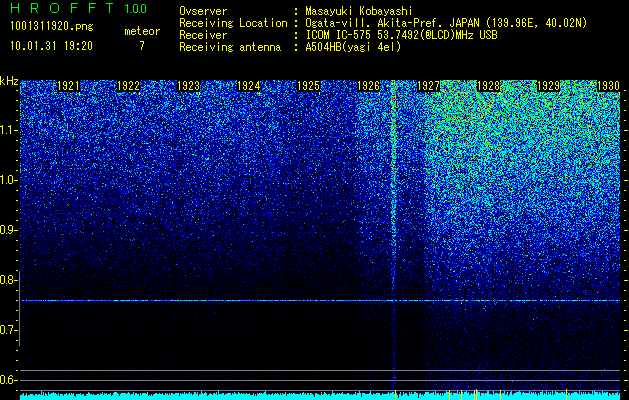Click the 1922 time marker label
This screenshot has height=400, width=629.
[x=128, y=86]
